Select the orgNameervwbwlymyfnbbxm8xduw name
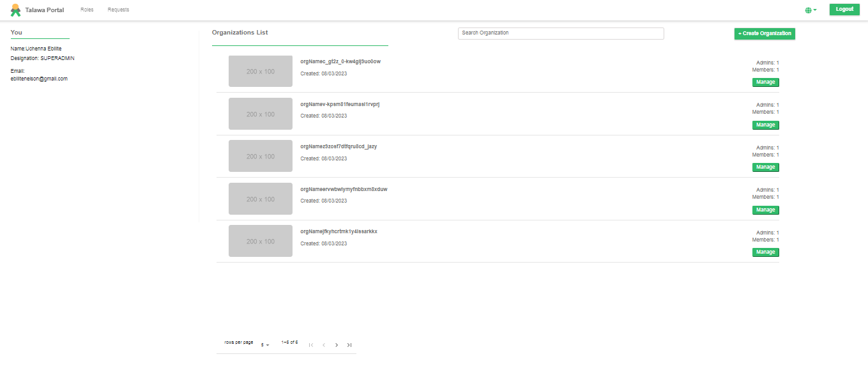Screen dimensions: 868x377 click(343, 188)
